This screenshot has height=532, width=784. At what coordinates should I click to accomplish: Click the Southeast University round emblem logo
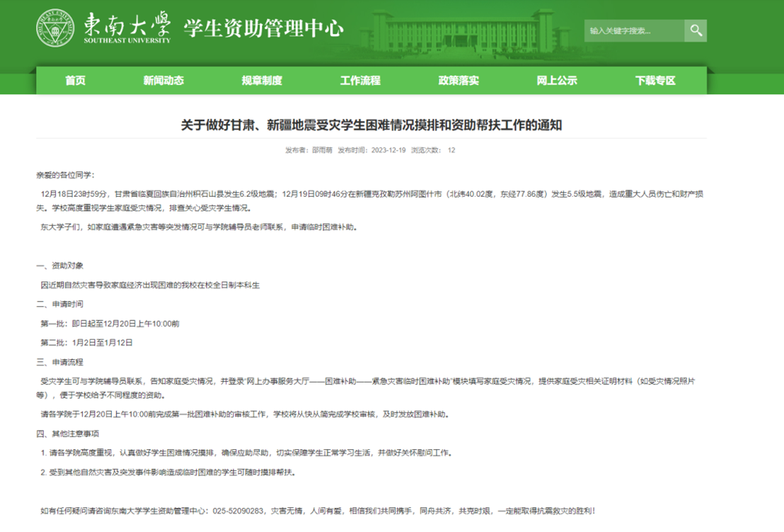(56, 28)
